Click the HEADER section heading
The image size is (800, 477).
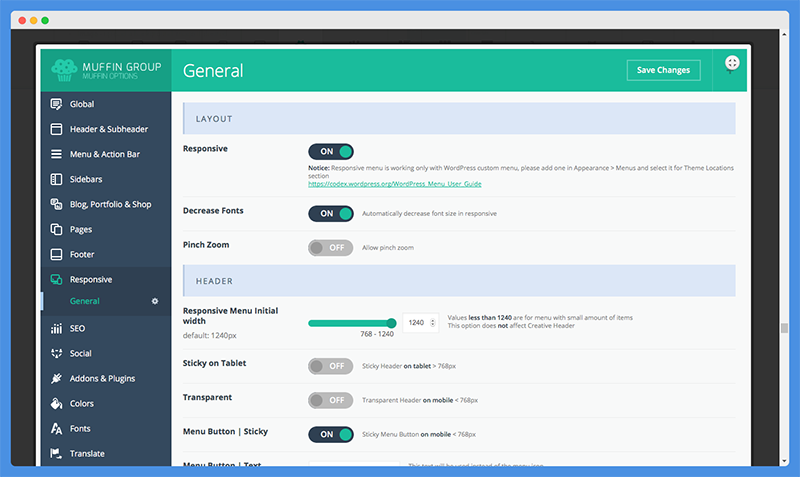[214, 281]
